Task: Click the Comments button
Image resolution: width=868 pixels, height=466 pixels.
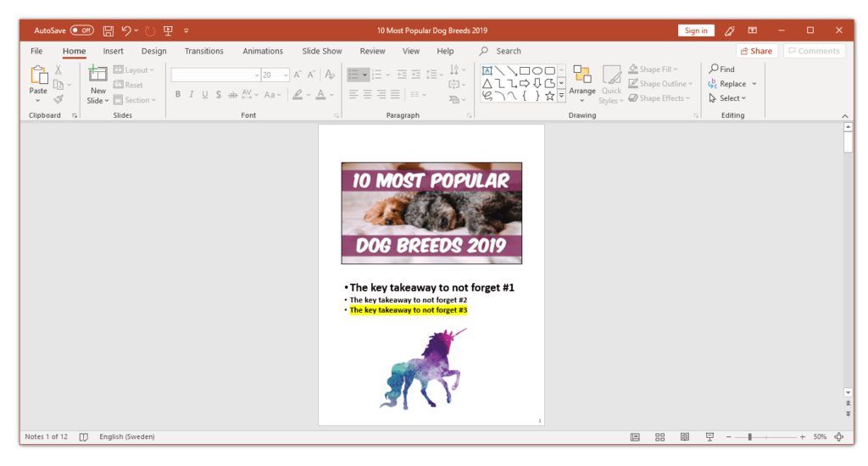Action: [815, 51]
